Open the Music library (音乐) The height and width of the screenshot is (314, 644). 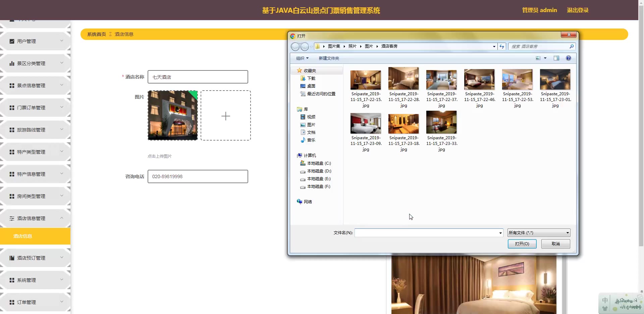tap(308, 140)
